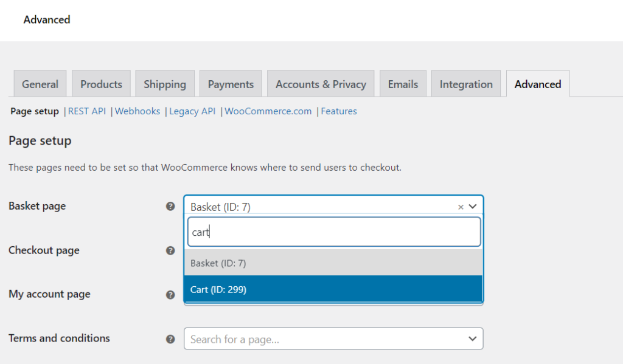Open the WooCommerce.com settings link
This screenshot has height=364, width=623.
(x=268, y=111)
